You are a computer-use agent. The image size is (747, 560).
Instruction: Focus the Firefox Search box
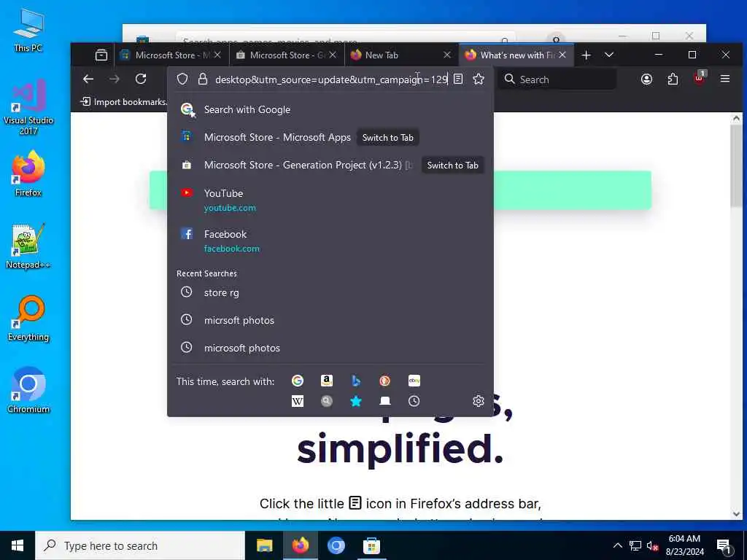tap(557, 79)
